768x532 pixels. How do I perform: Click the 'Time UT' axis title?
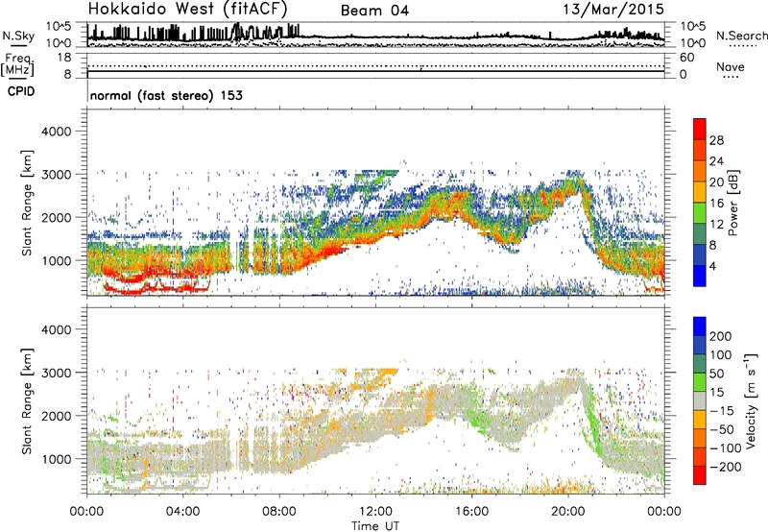(x=375, y=525)
